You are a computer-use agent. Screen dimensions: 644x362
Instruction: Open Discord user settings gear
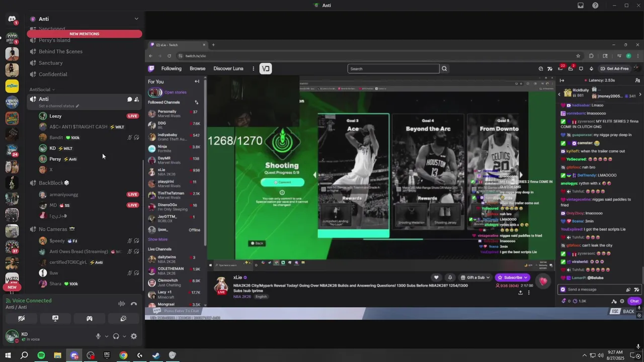[x=134, y=336]
